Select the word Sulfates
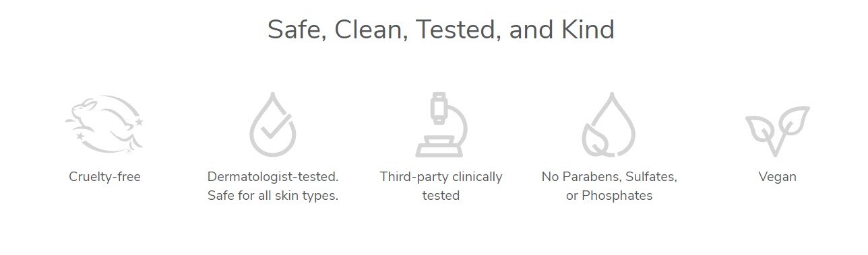The height and width of the screenshot is (255, 868). [x=652, y=177]
